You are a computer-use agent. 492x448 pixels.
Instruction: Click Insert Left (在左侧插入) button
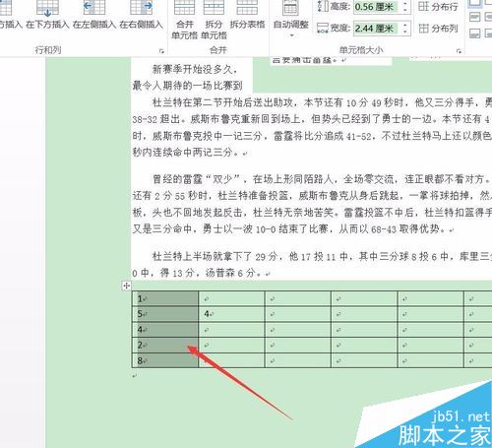94,15
